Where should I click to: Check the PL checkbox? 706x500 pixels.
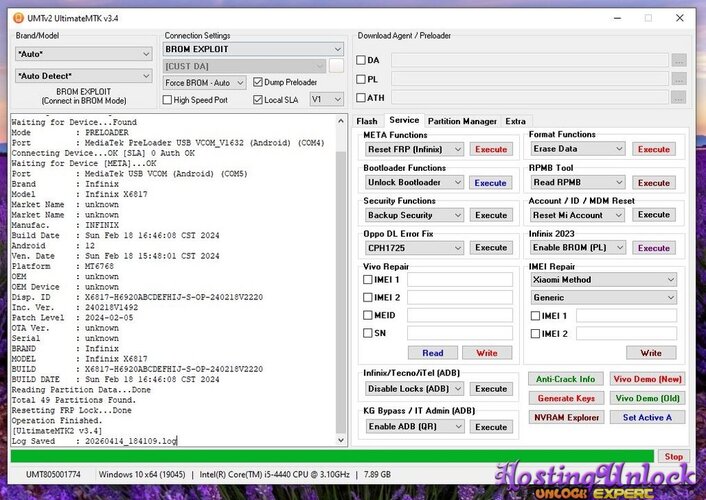coord(361,79)
